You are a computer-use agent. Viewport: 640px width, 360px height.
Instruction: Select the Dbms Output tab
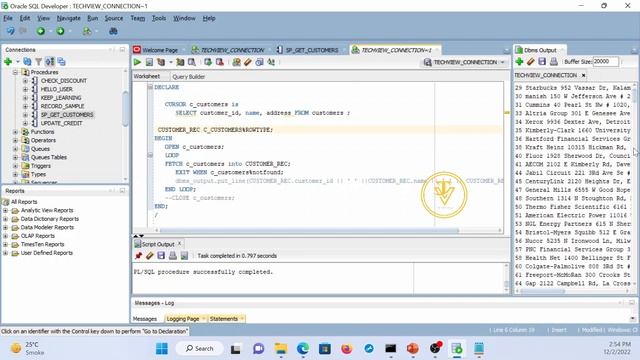(540, 50)
